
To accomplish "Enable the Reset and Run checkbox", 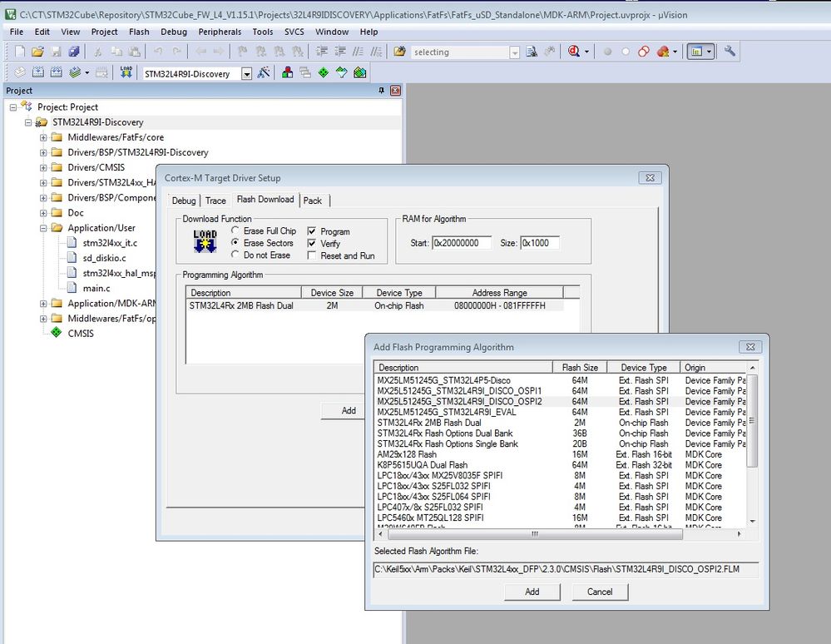I will pyautogui.click(x=312, y=255).
